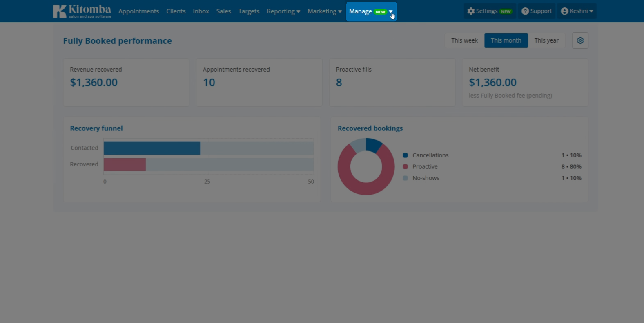Screen dimensions: 644x323
Task: Click 'less Fully Booked fee (pending)' text
Action: coord(510,96)
